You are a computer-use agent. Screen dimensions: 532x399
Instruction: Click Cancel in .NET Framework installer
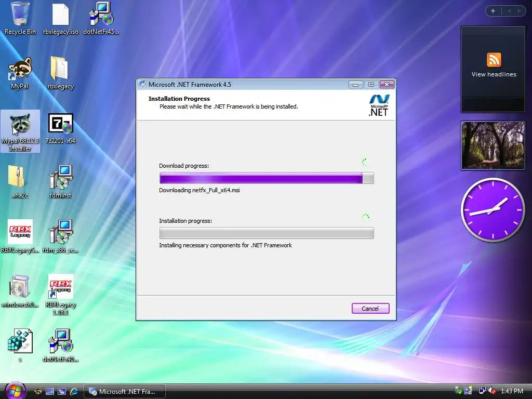(370, 309)
